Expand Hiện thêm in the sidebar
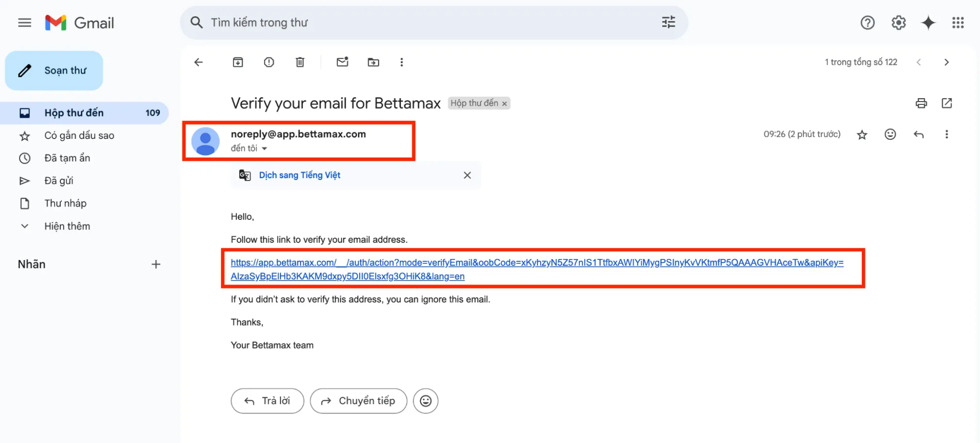The width and height of the screenshot is (980, 443). point(67,226)
